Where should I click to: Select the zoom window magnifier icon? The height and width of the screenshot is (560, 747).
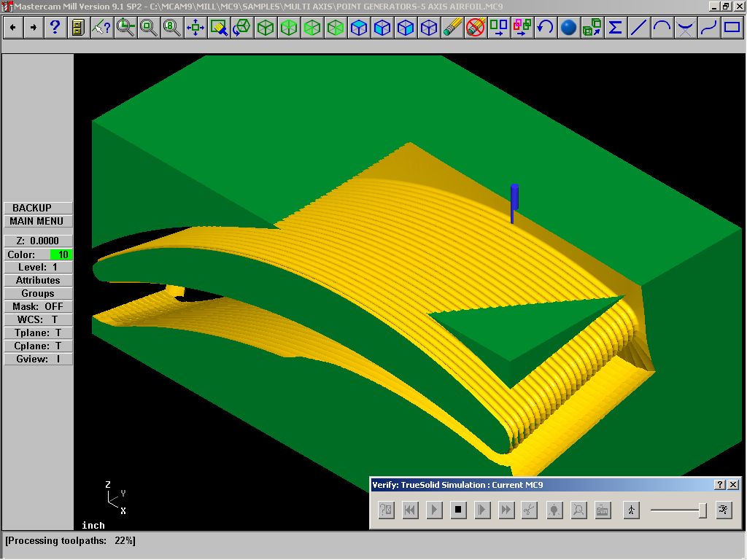pos(125,28)
